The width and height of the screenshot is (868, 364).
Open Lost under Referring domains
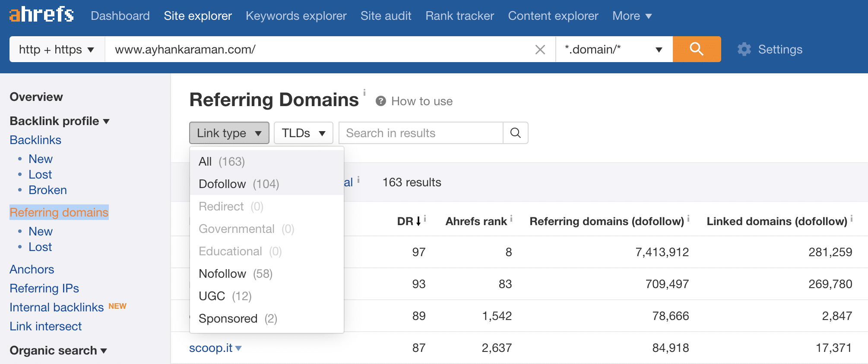click(x=40, y=247)
